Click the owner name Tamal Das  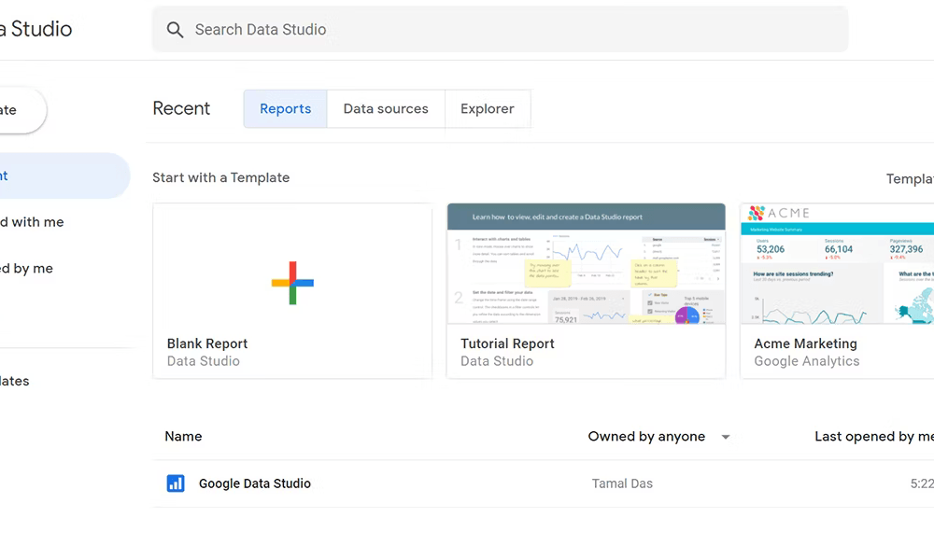(622, 483)
